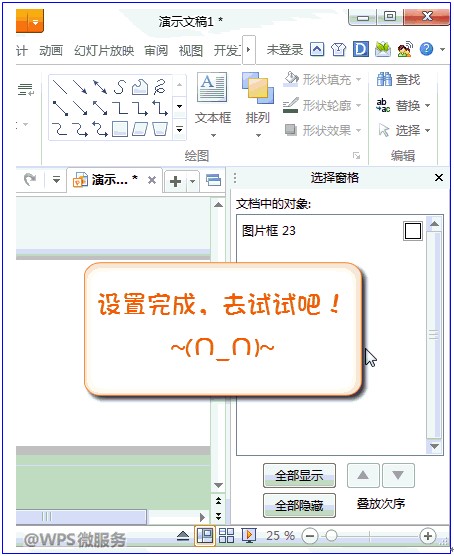Select 图片框 23 in object list
Screen dimensions: 454x556
tap(268, 231)
